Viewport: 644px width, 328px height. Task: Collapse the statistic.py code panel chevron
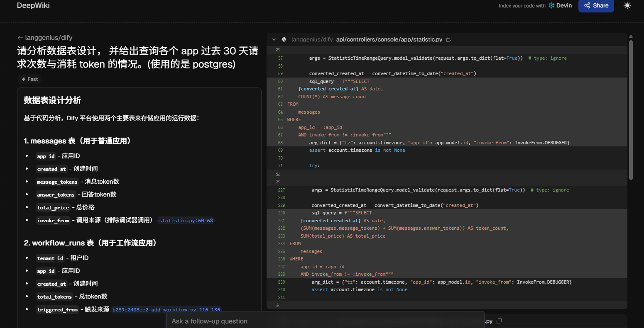(x=274, y=40)
